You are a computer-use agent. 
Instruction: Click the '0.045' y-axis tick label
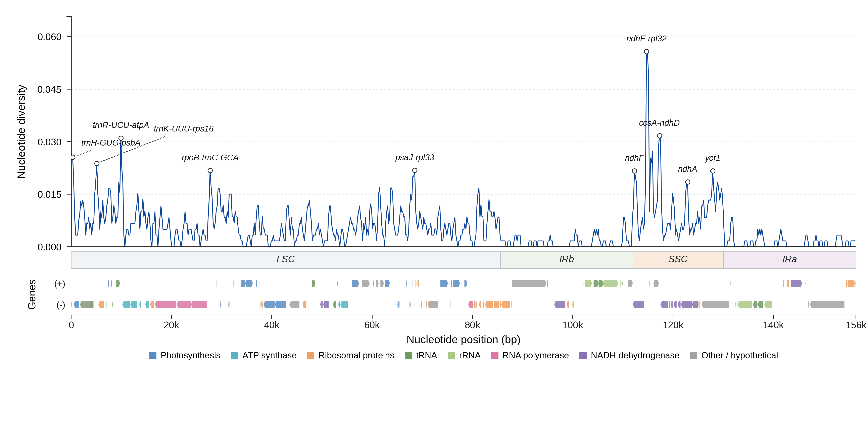tap(50, 90)
